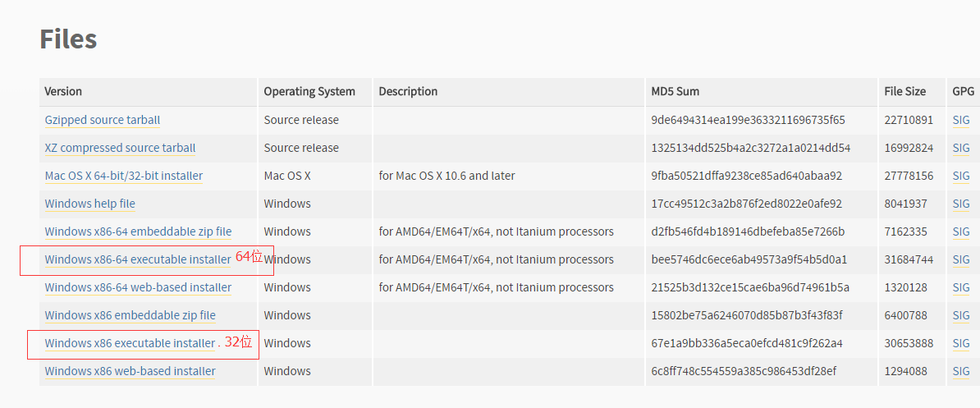Download Windows x86-64 executable installer
This screenshot has width=980, height=408.
(138, 259)
